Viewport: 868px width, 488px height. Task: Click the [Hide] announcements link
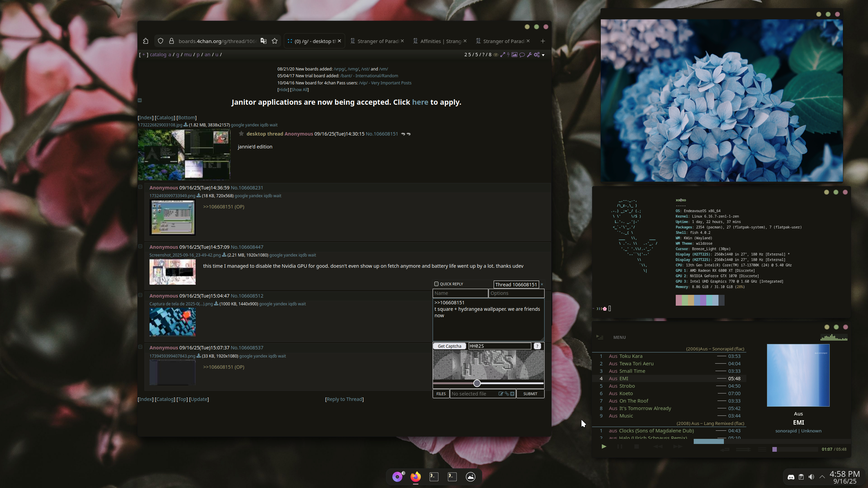point(283,90)
